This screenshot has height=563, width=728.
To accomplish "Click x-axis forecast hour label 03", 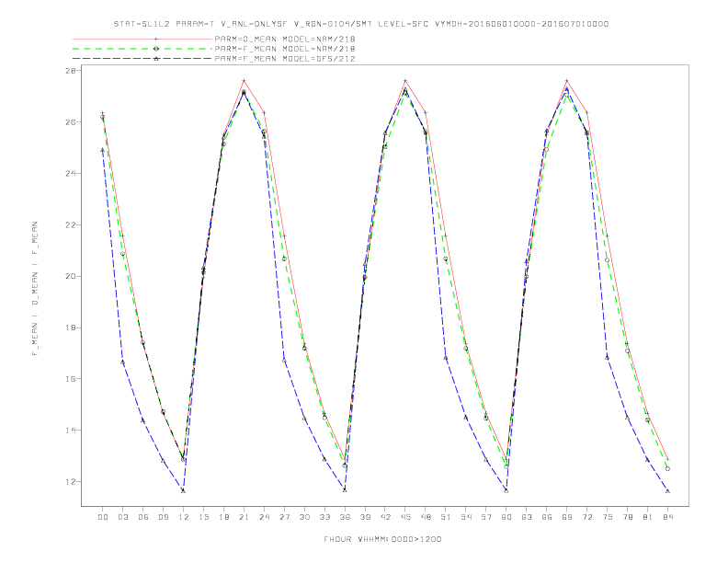I will 122,517.
